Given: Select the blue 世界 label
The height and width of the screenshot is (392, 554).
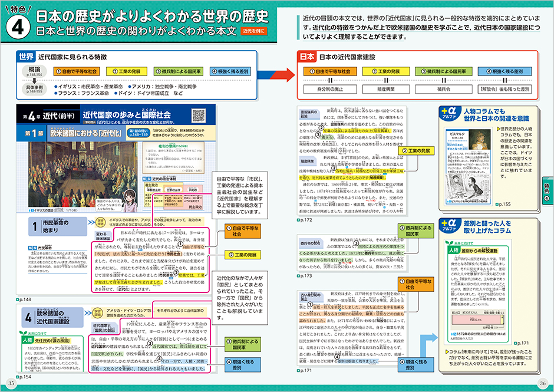Looking at the screenshot, I should [x=26, y=57].
